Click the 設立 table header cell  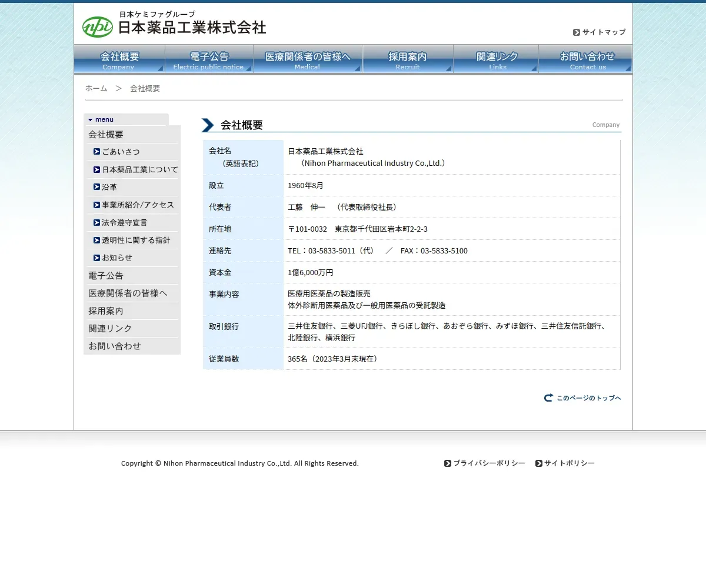[x=243, y=185]
